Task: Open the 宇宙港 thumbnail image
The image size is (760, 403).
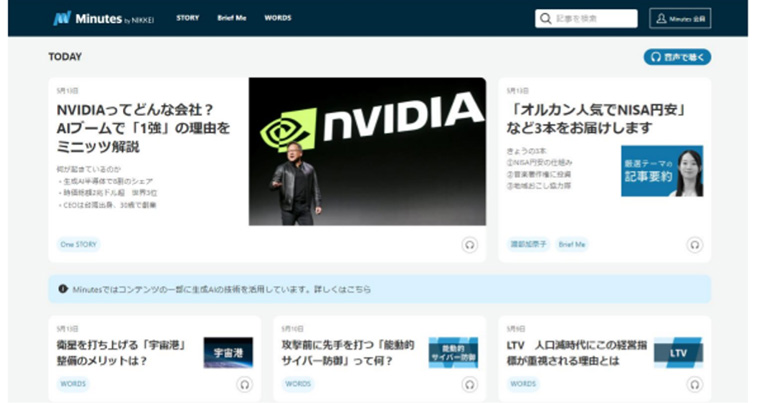Action: tap(228, 353)
